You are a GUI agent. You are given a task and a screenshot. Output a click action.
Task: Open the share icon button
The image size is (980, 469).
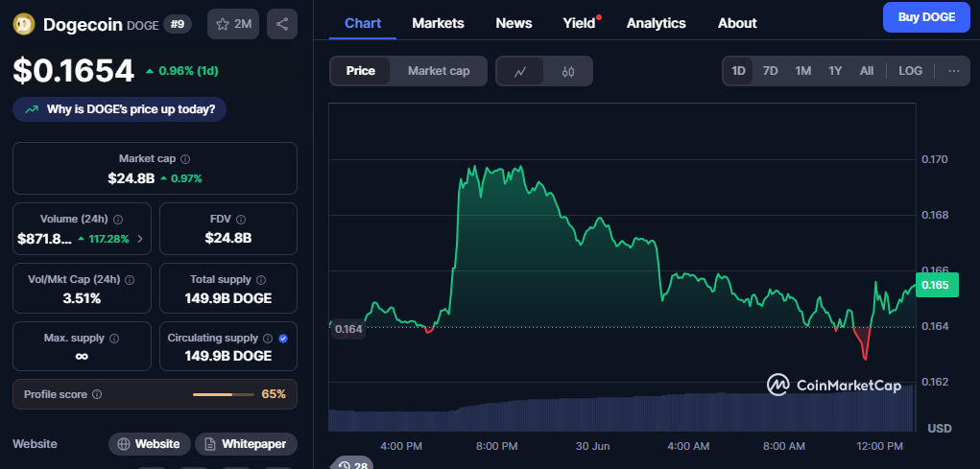click(x=282, y=24)
